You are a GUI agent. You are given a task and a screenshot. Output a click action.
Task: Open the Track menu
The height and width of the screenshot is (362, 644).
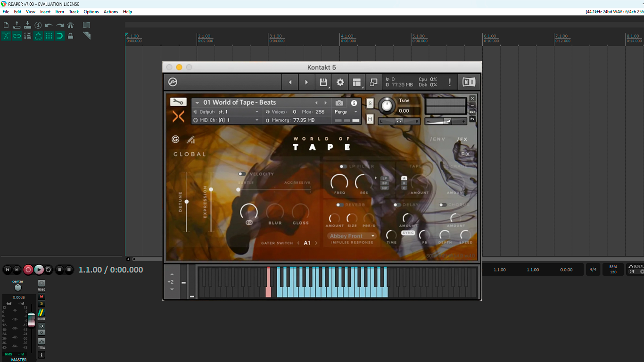[x=74, y=12]
